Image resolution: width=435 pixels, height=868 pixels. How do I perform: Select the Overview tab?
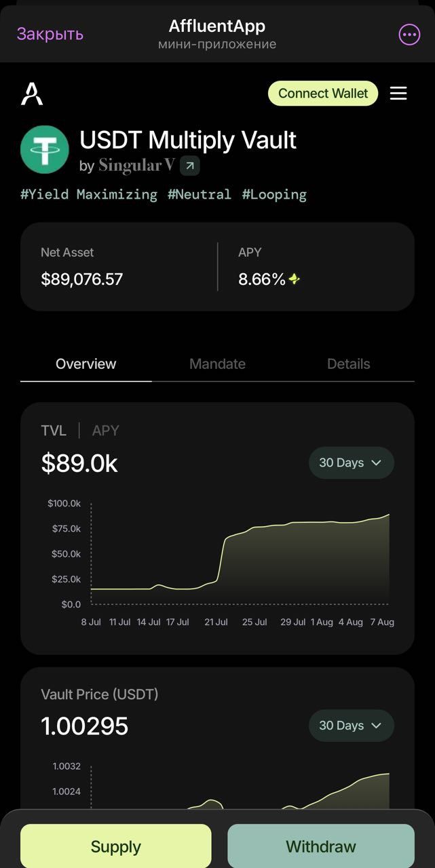point(86,363)
